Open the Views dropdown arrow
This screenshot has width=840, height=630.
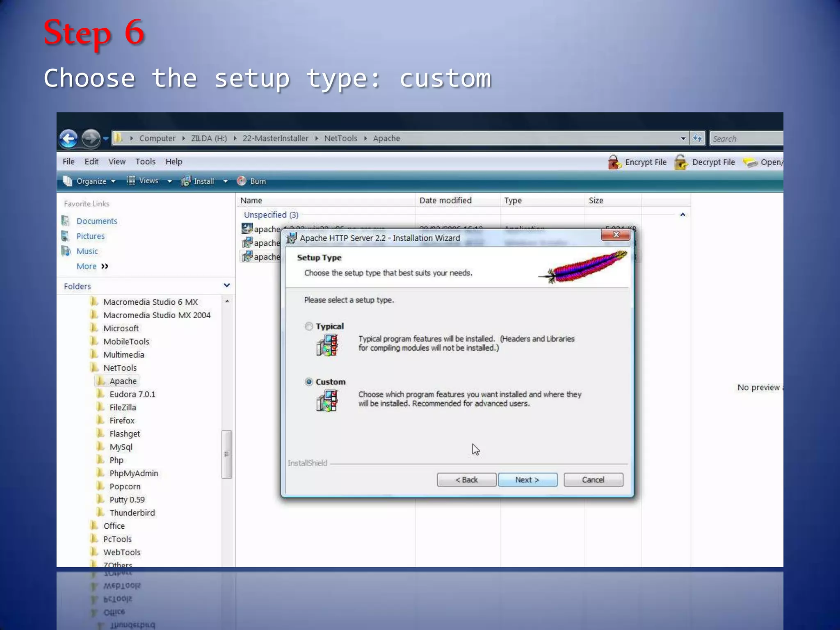click(169, 181)
